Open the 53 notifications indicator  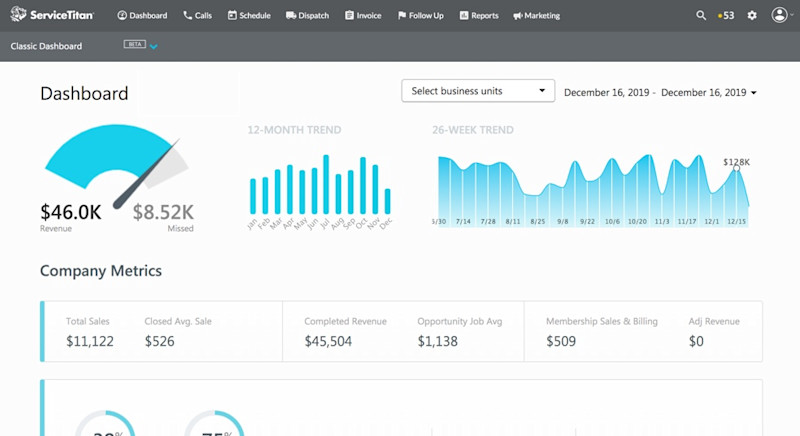[x=726, y=15]
